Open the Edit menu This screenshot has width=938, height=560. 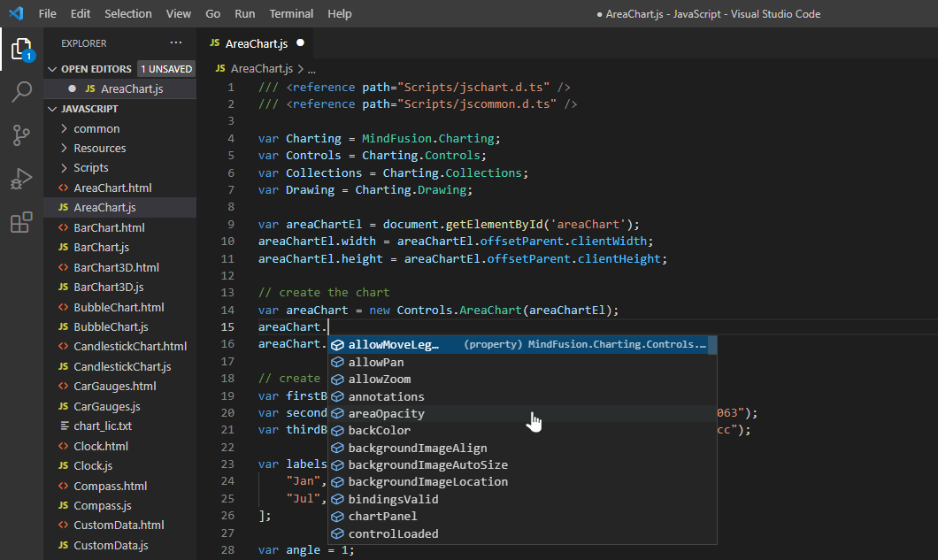(81, 14)
